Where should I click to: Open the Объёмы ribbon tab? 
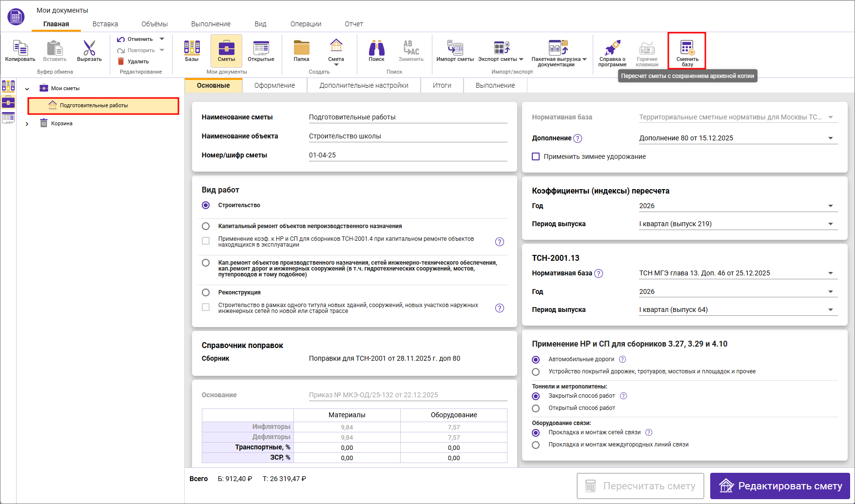(x=154, y=24)
